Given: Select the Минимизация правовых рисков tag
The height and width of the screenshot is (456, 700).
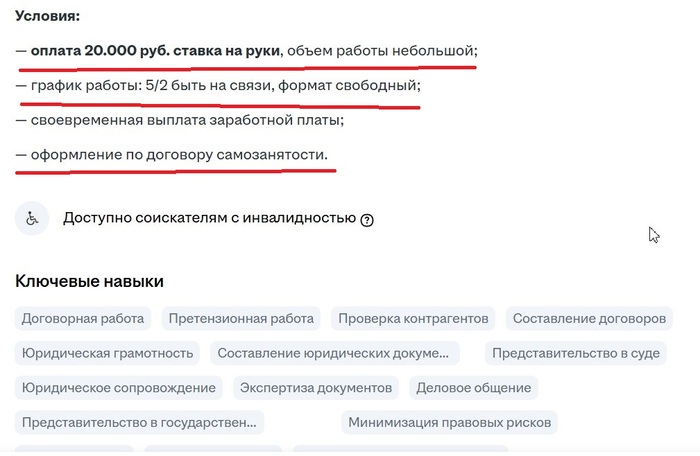Looking at the screenshot, I should point(449,422).
